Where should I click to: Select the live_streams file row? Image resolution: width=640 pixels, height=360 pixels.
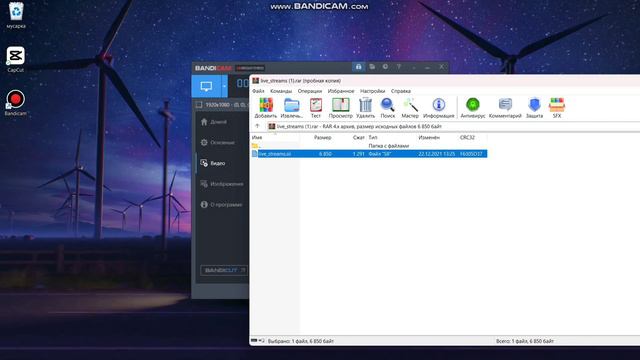369,154
